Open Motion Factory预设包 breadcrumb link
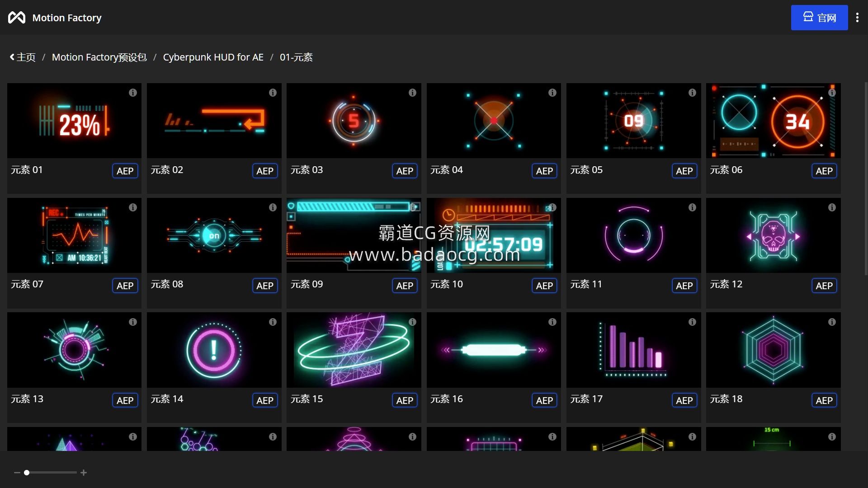868x488 pixels. point(99,57)
